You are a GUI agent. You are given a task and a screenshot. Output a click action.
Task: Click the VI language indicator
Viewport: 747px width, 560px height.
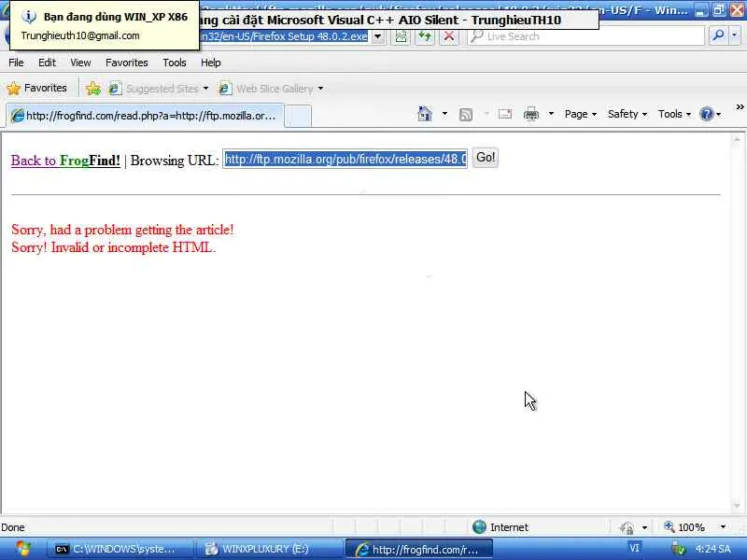click(634, 548)
